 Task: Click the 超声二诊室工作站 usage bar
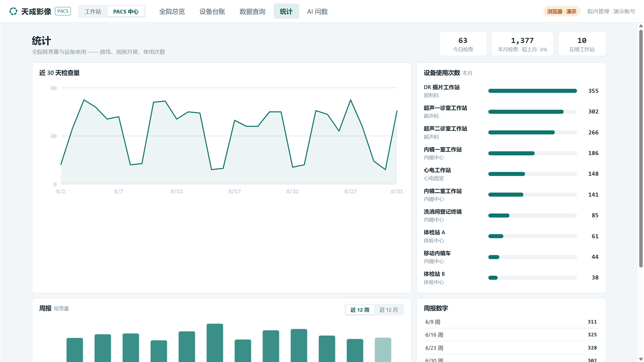pyautogui.click(x=533, y=132)
